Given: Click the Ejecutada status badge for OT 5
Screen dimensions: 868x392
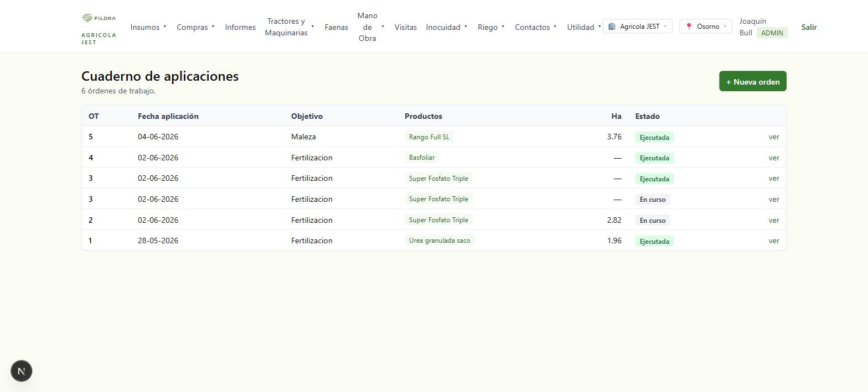Looking at the screenshot, I should click(654, 137).
